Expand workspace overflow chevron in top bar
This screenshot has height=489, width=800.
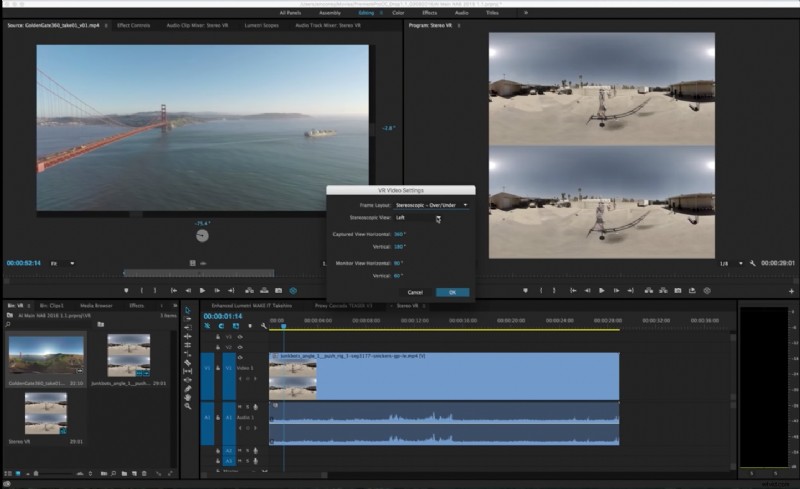point(526,13)
